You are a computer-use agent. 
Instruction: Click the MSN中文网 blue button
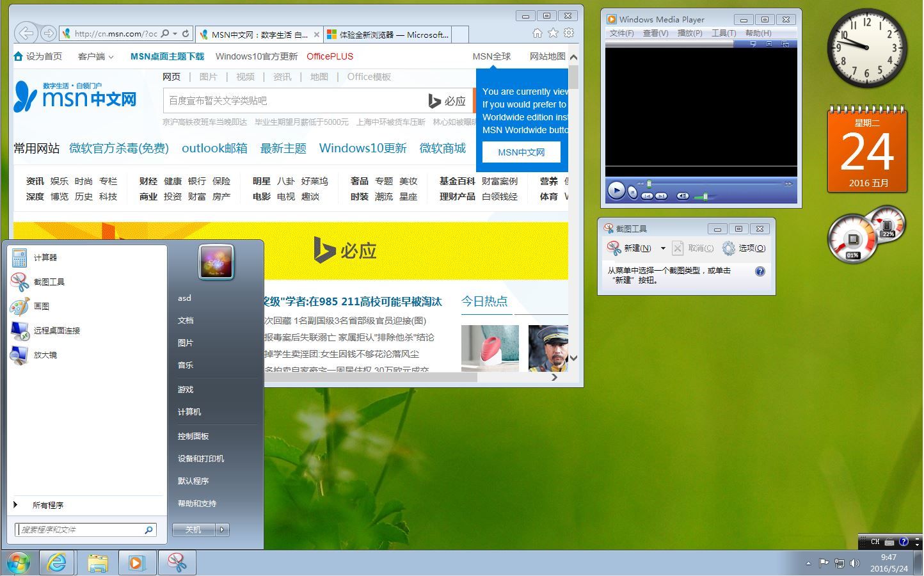coord(522,152)
